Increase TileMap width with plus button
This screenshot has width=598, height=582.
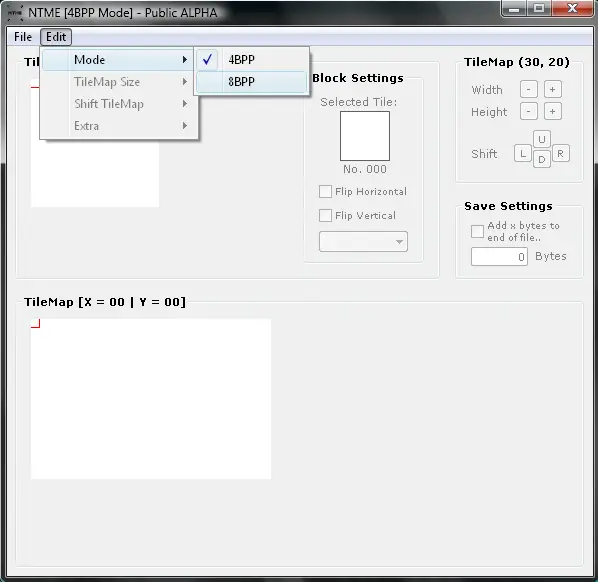[x=552, y=90]
